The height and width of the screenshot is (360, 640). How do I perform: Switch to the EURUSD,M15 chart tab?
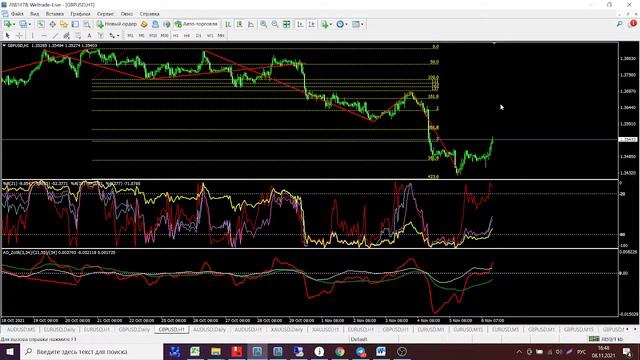[468, 329]
